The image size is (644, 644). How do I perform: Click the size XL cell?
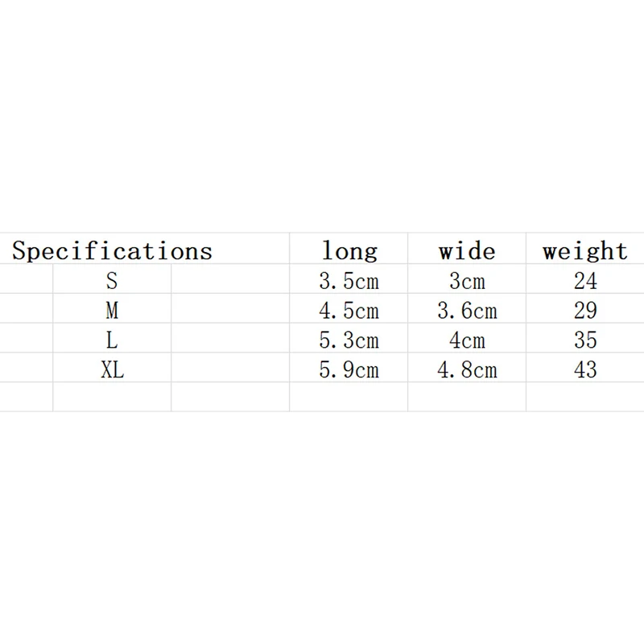112,369
